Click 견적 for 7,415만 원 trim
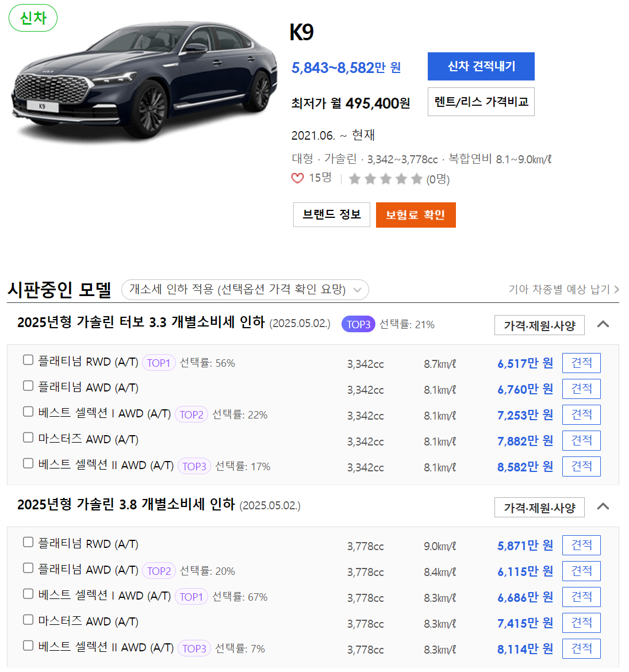629x672 pixels. (581, 623)
